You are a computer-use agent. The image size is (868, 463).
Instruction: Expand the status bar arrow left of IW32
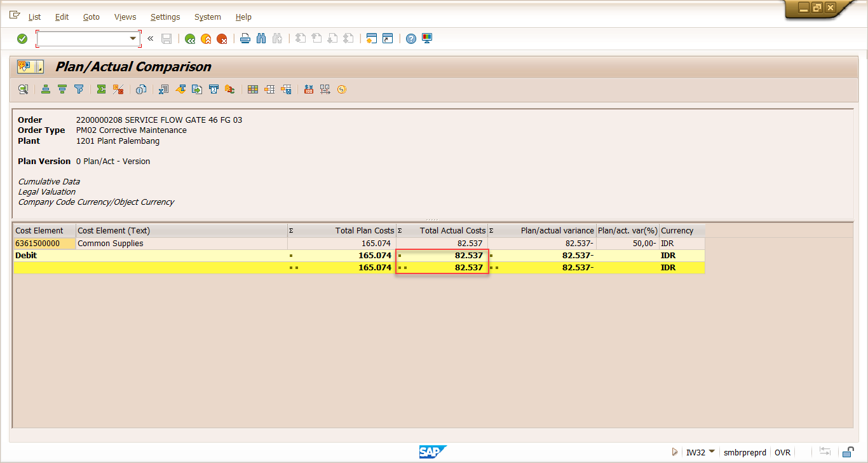coord(675,452)
